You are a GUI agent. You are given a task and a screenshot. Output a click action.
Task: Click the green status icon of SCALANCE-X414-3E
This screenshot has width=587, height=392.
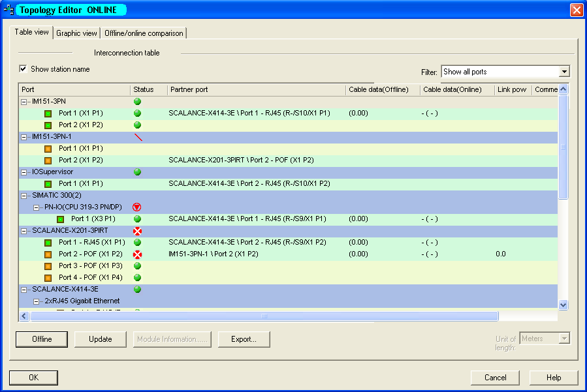tap(137, 289)
